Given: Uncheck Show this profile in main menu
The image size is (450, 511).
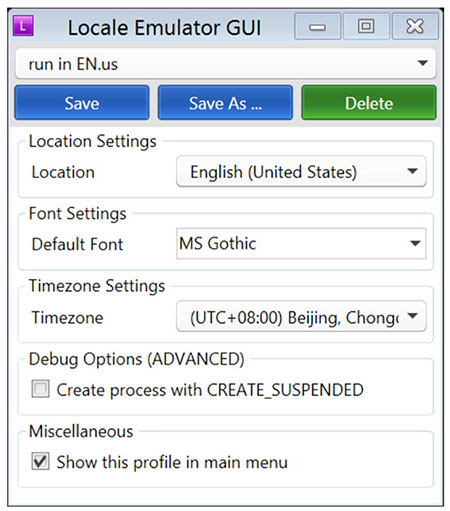Looking at the screenshot, I should (40, 461).
